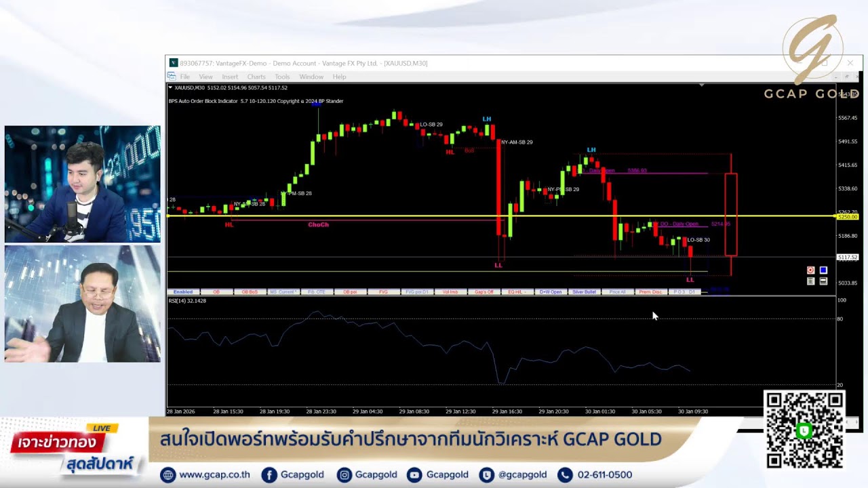Toggle the EQ H/L button
The height and width of the screenshot is (488, 868).
coord(517,292)
